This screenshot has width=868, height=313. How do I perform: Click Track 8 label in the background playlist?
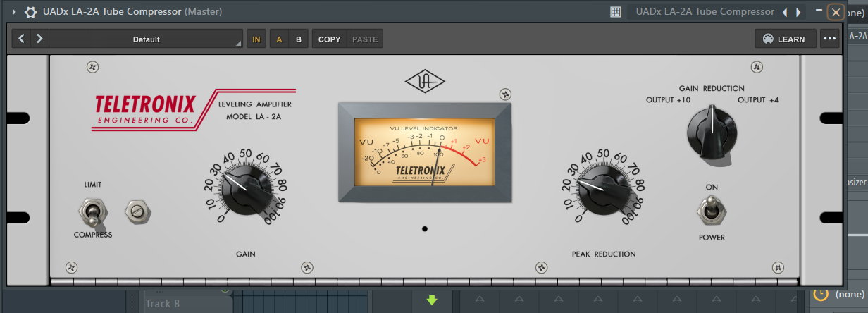coord(163,304)
